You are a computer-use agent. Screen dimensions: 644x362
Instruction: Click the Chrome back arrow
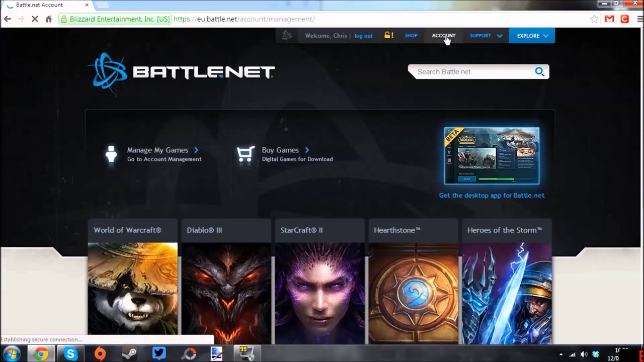[7, 19]
